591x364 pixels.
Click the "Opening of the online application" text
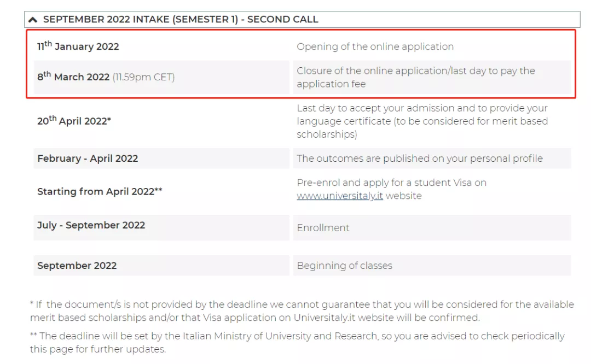coord(375,47)
